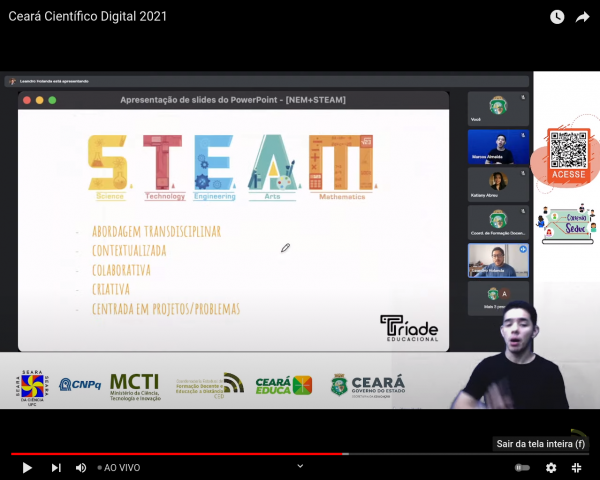
Task: Click muted mic icon on Marcos Almeida tile
Action: (523, 135)
